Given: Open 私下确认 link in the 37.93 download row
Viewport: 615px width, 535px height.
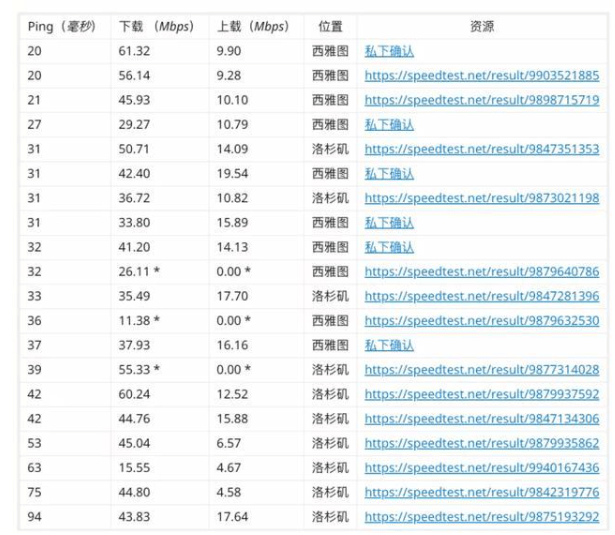Looking at the screenshot, I should (389, 345).
